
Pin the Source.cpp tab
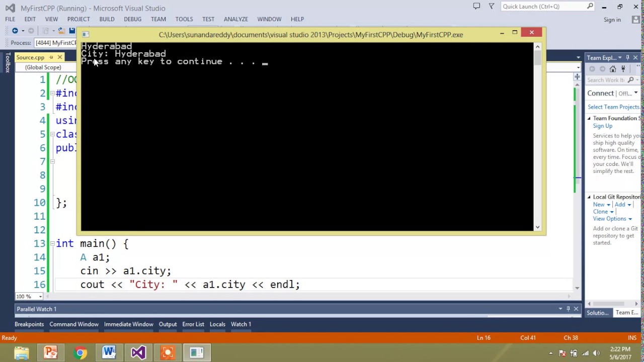click(51, 57)
